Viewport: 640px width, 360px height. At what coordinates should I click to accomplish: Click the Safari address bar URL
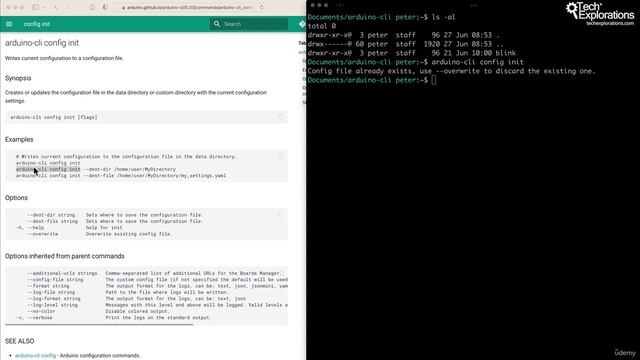190,7
